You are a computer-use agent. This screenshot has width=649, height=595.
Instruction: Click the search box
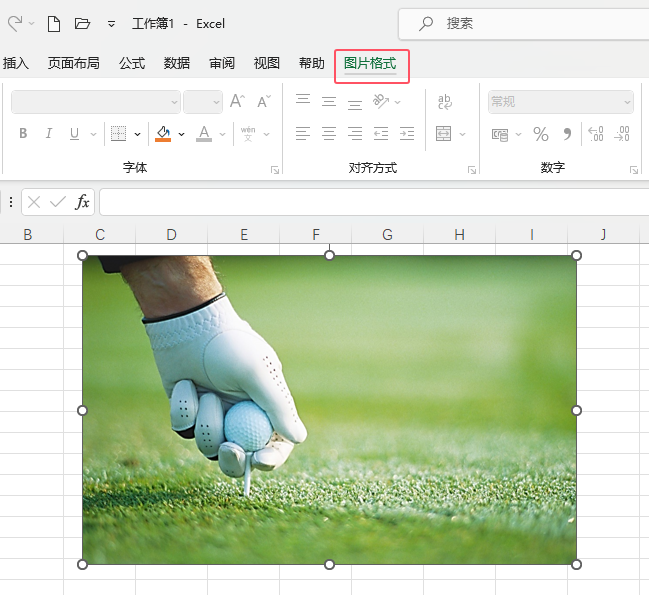tap(524, 24)
